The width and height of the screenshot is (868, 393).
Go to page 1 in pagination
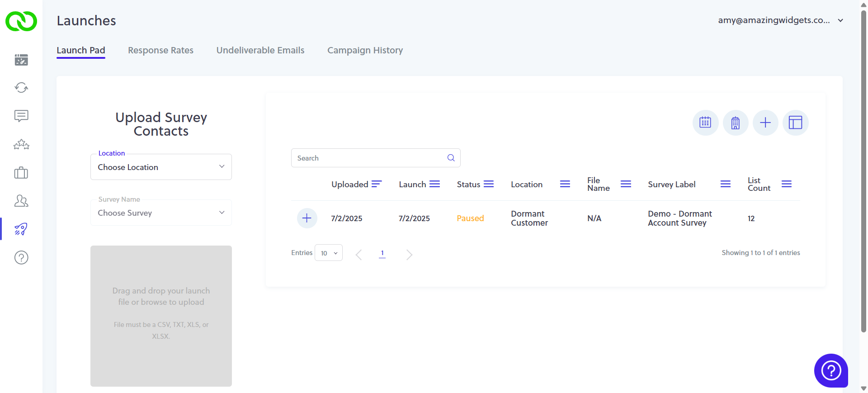[x=382, y=253]
